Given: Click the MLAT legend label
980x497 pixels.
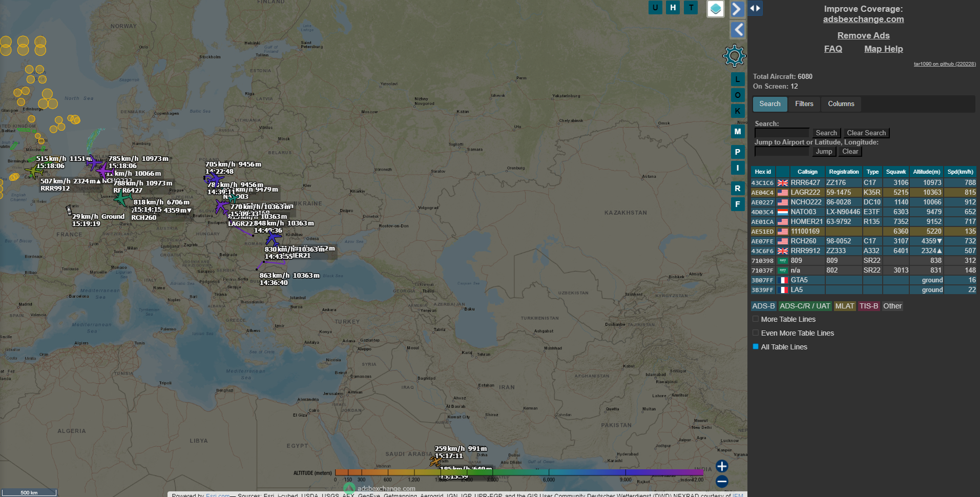Looking at the screenshot, I should click(845, 306).
